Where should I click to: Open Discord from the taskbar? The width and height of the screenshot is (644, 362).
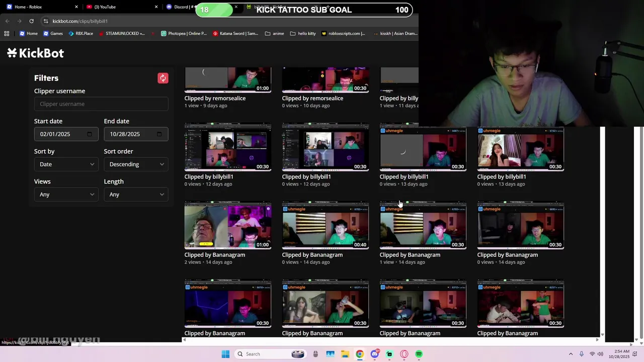[x=374, y=354]
